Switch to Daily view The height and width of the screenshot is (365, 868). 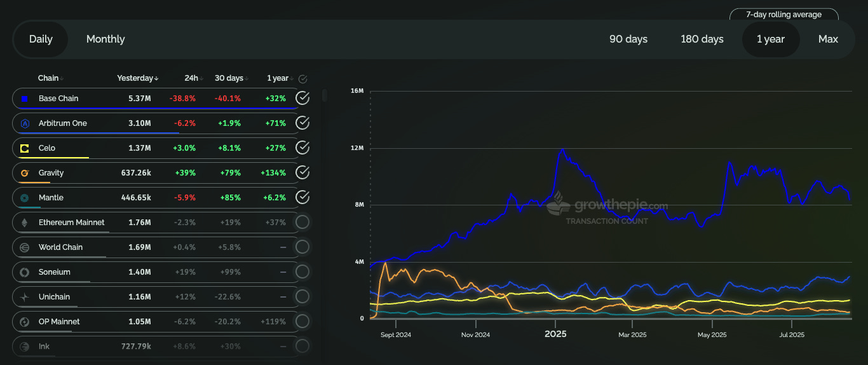pyautogui.click(x=41, y=39)
